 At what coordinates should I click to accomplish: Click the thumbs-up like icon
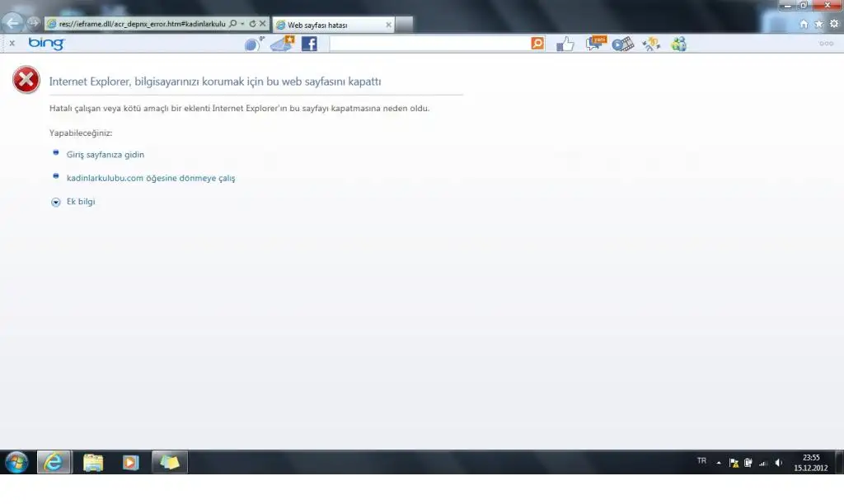click(x=565, y=44)
